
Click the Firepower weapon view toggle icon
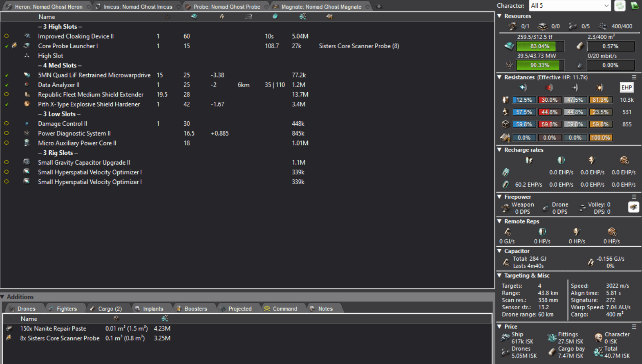click(633, 207)
